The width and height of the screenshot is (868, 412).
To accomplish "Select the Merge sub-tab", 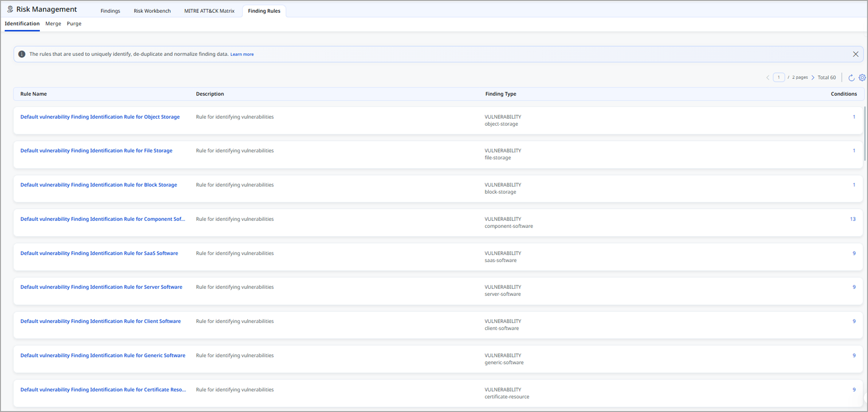I will tap(53, 24).
